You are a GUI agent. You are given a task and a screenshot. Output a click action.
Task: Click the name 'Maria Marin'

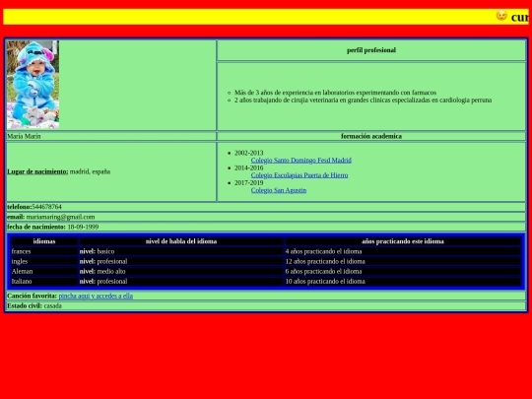tap(24, 136)
